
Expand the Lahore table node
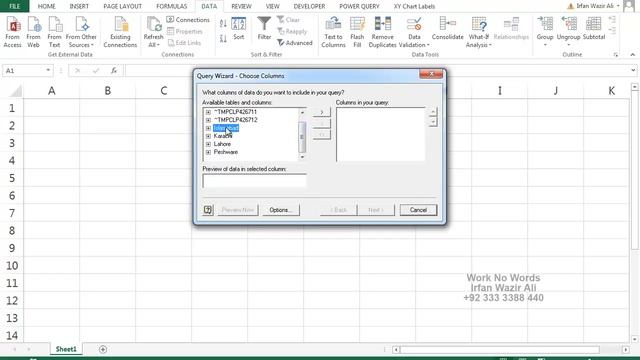coord(208,144)
